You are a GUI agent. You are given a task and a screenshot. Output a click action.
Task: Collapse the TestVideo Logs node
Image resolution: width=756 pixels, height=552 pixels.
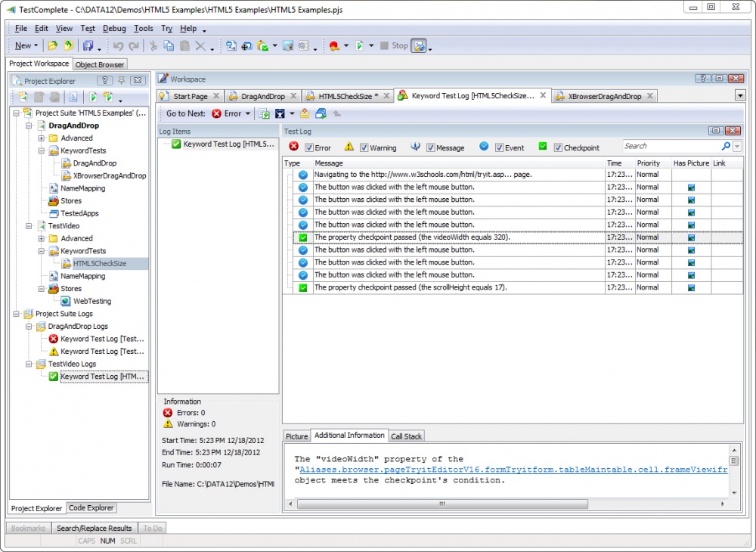(29, 364)
